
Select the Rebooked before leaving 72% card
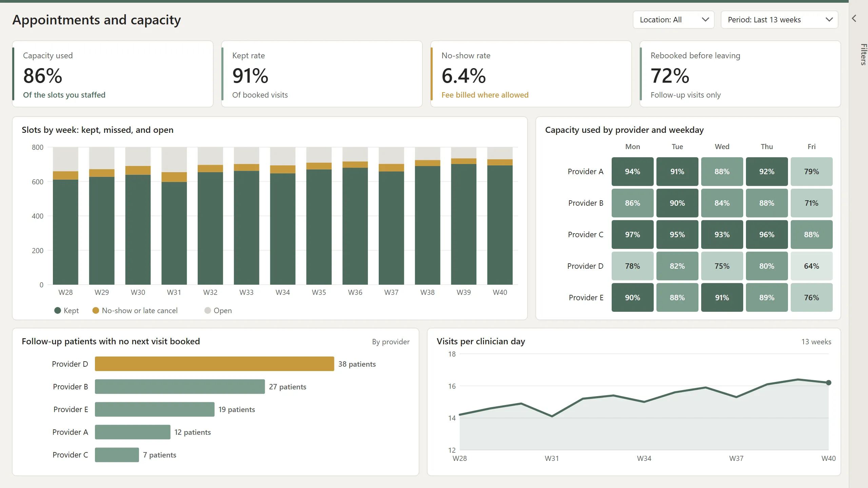[x=740, y=74]
